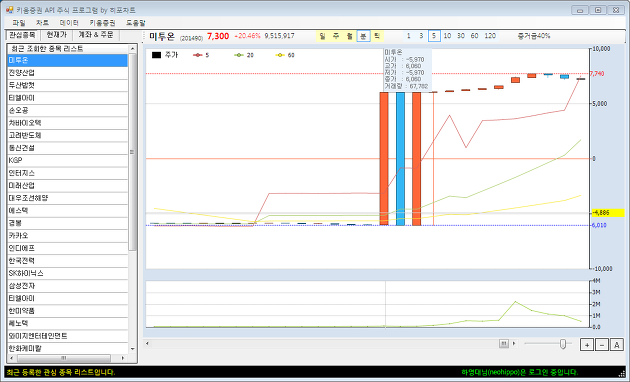This screenshot has width=630, height=382.
Task: Select 동신건설 in the stock list
Action: click(67, 148)
